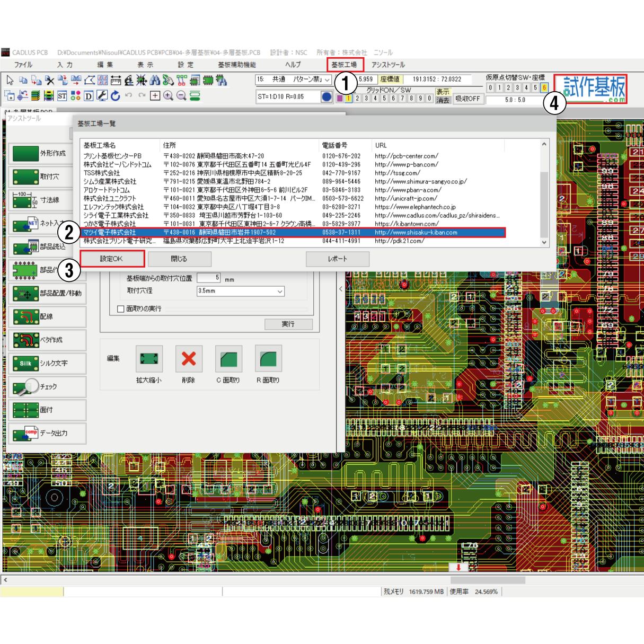
Task: Toggle the 吸収OFF button
Action: 467,99
